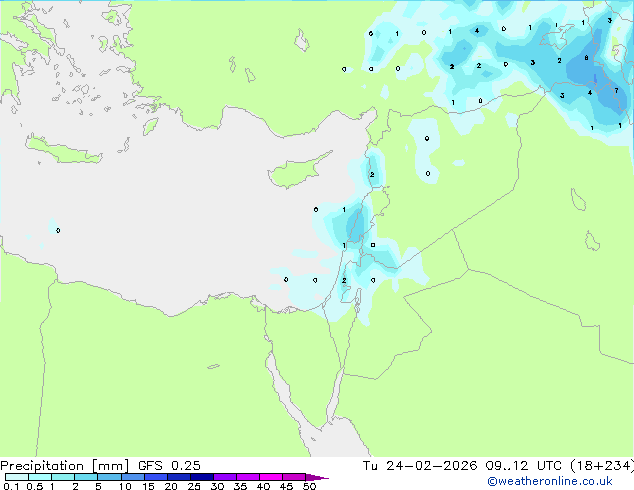Select the 35–40 mm violet swatch
This screenshot has width=634, height=490.
click(x=248, y=477)
